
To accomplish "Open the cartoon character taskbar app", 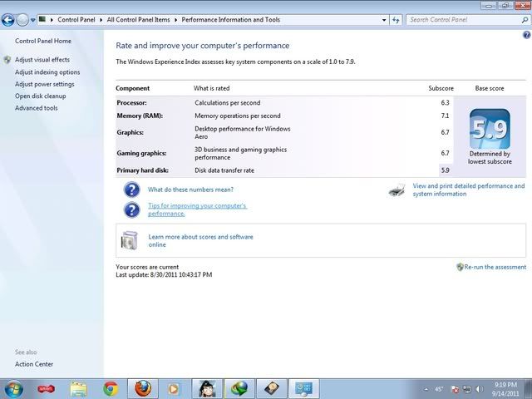I will [207, 388].
